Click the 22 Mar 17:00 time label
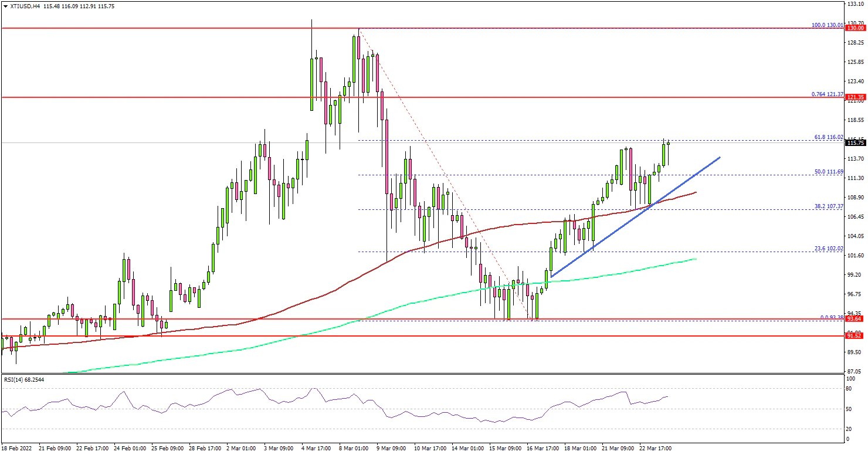 (x=656, y=449)
